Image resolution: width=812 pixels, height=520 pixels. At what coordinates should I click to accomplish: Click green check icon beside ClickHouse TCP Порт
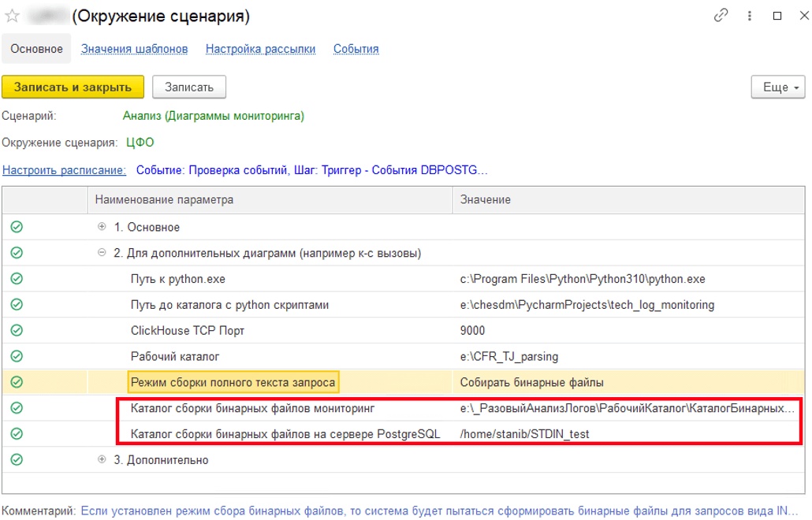(17, 330)
